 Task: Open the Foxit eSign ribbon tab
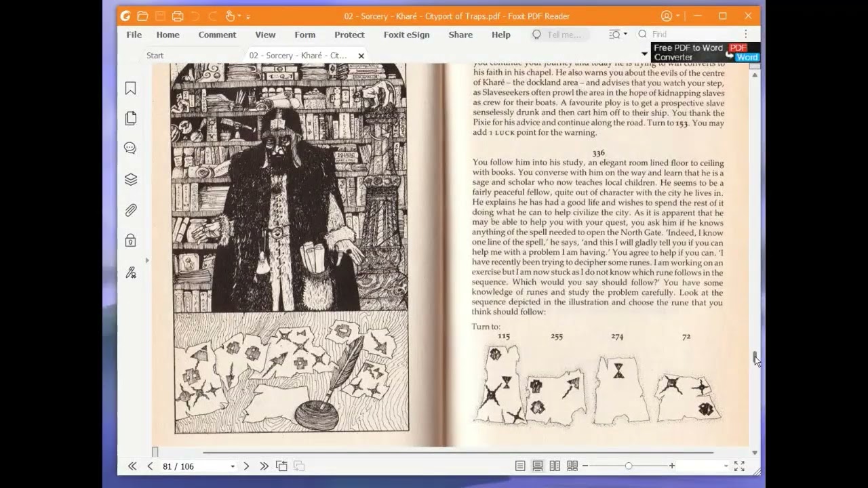click(x=407, y=35)
